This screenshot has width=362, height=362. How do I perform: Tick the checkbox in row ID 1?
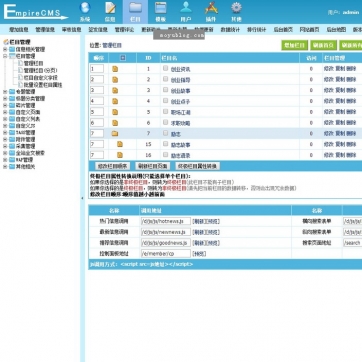[165, 68]
